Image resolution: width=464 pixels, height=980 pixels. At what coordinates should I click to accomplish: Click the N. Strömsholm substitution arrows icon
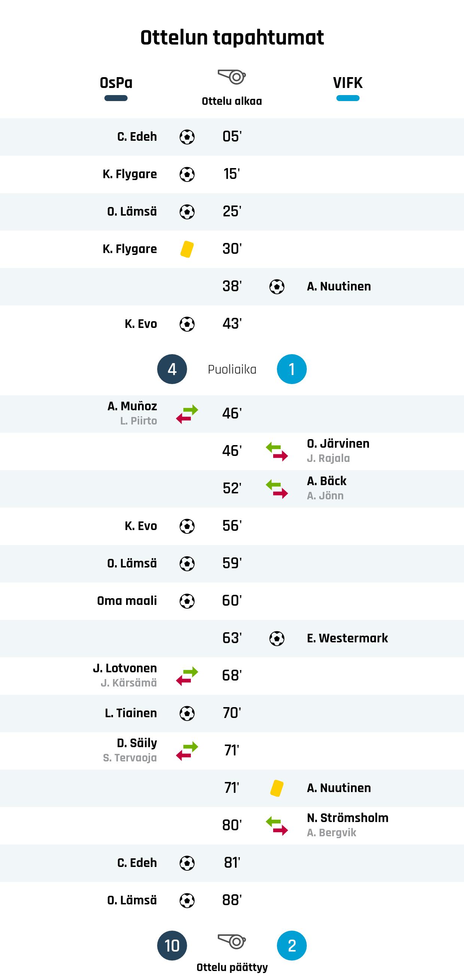coord(277,825)
